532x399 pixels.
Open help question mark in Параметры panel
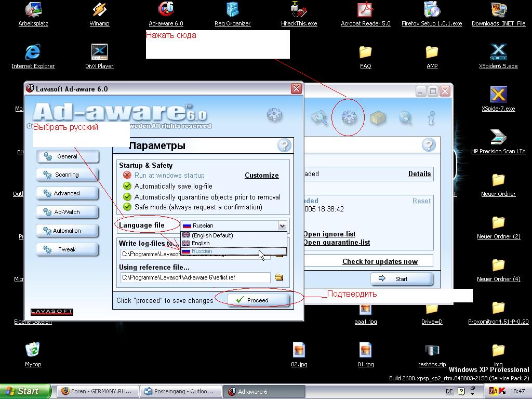(284, 145)
